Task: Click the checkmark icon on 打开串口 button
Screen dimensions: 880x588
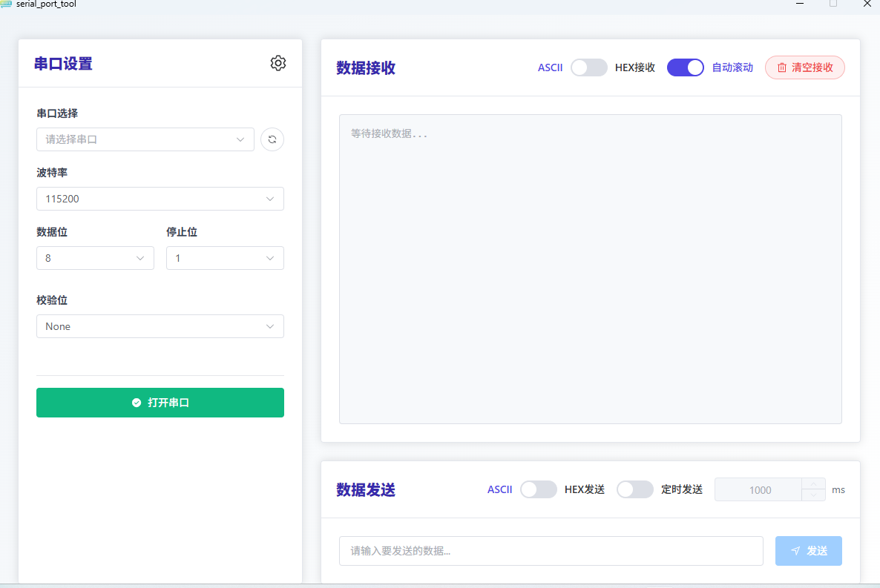Action: [x=136, y=403]
